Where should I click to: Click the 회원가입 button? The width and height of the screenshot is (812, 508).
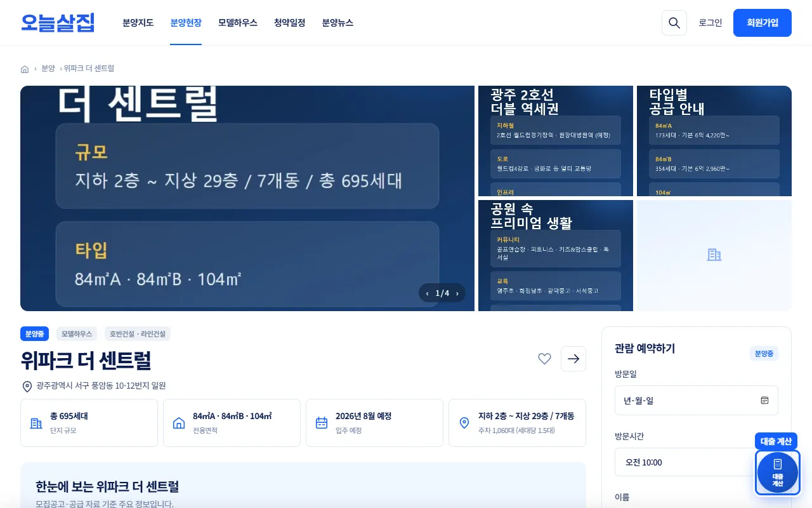pos(763,23)
